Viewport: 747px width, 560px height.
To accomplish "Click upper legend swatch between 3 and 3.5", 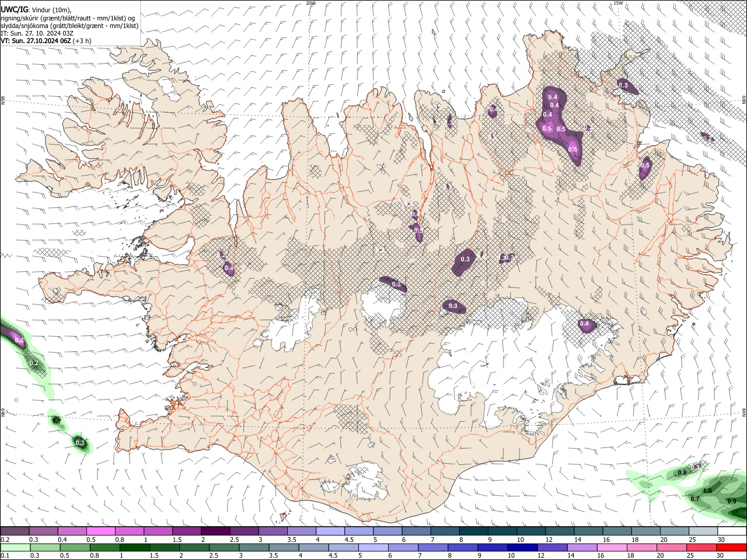I will click(x=273, y=532).
